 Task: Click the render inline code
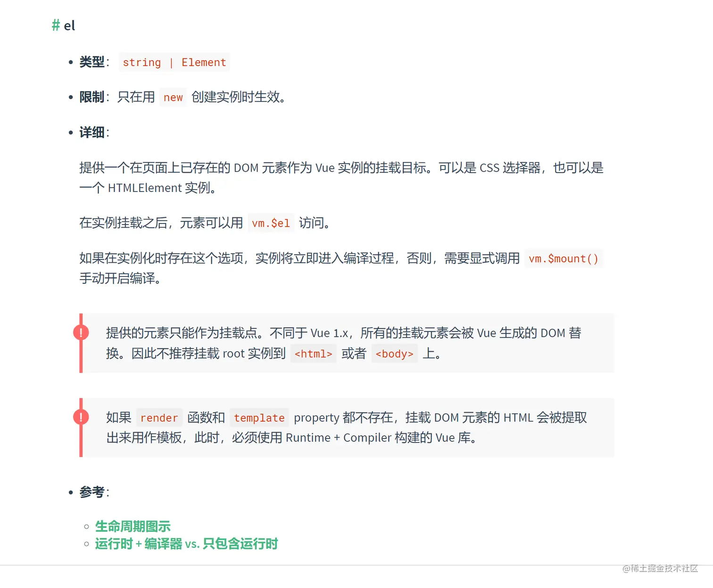click(159, 418)
